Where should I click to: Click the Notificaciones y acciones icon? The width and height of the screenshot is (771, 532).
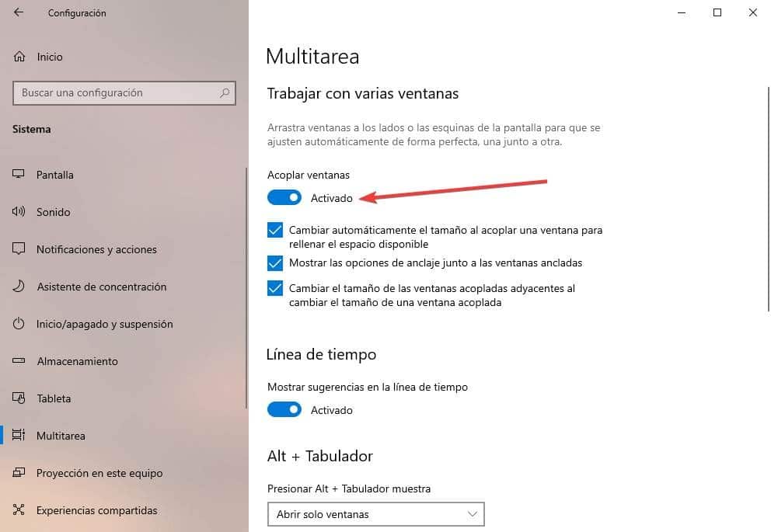tap(19, 249)
